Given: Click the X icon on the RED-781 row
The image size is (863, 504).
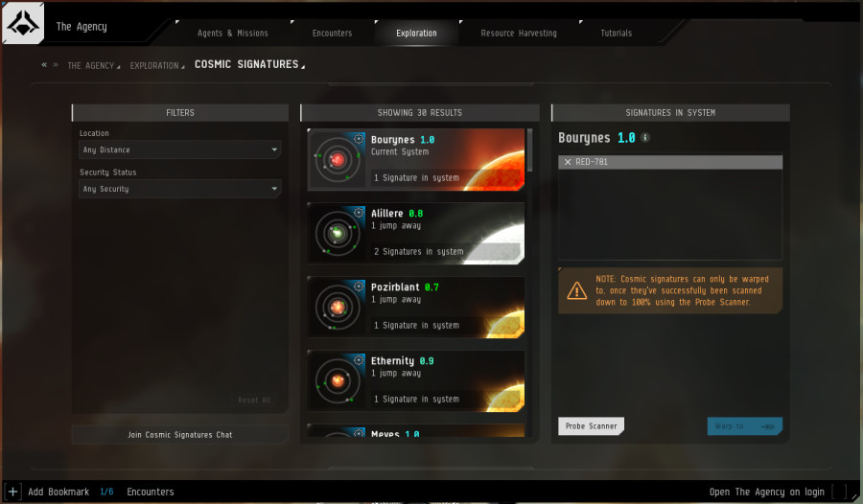Looking at the screenshot, I should [x=568, y=162].
